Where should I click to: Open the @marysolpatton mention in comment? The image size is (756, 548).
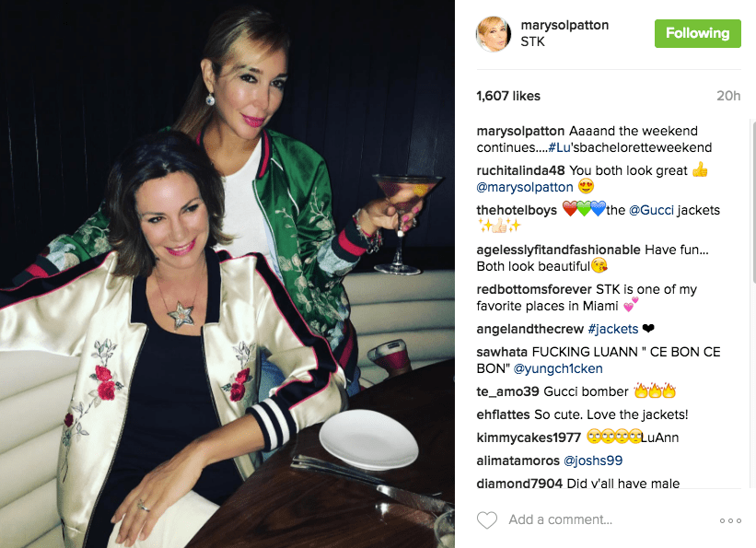point(525,187)
